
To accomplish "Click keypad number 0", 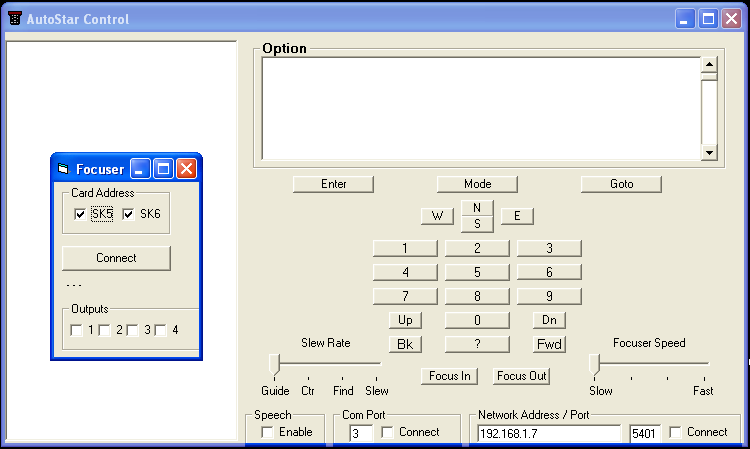I will (477, 320).
